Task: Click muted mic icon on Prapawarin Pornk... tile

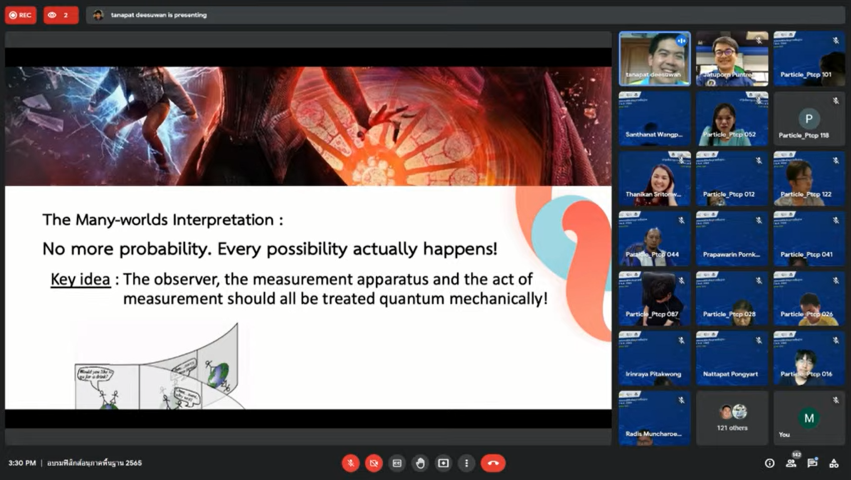Action: coord(759,220)
